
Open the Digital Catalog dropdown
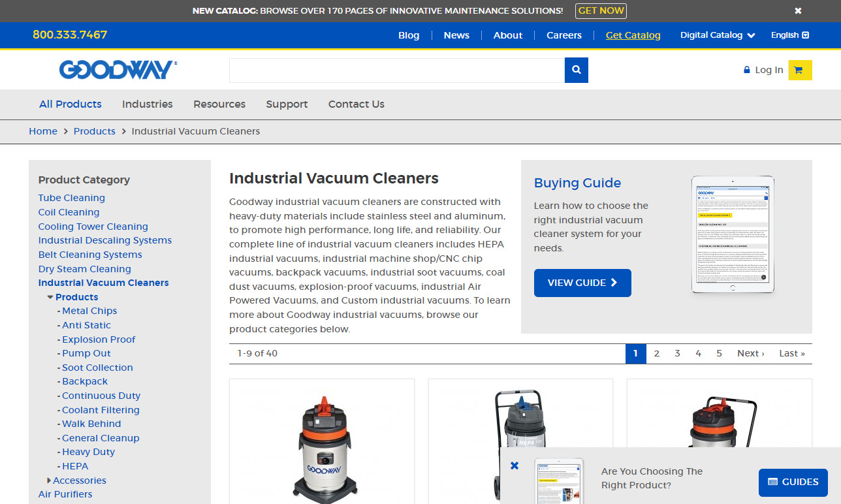716,35
